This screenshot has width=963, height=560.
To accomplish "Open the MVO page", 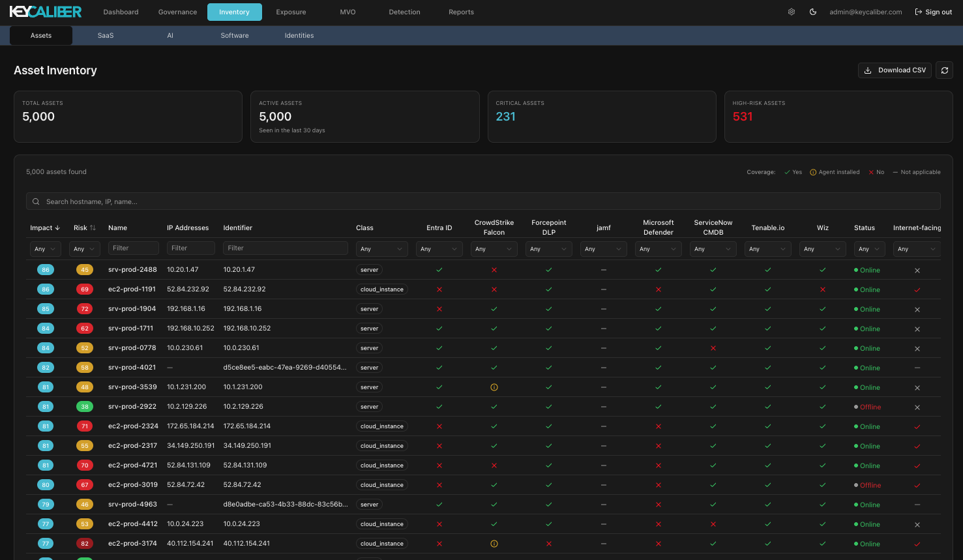I will click(x=348, y=12).
